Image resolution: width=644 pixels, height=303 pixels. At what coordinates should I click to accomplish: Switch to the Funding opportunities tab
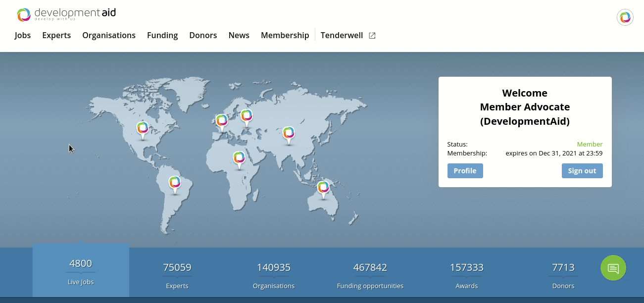pos(370,275)
